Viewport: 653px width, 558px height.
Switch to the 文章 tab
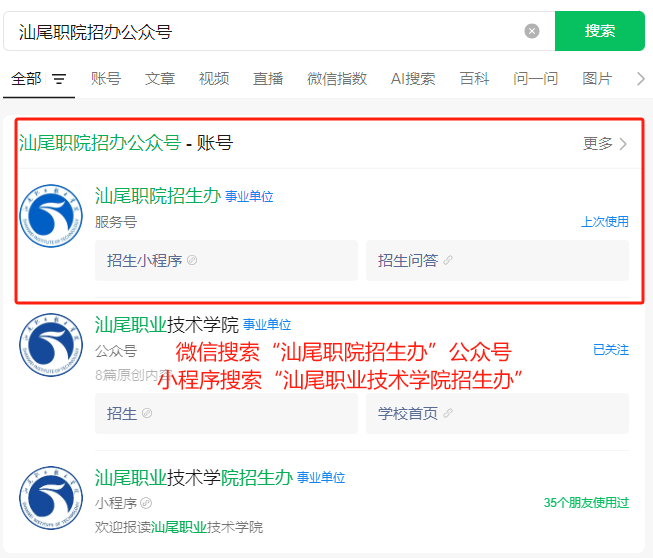tap(160, 79)
